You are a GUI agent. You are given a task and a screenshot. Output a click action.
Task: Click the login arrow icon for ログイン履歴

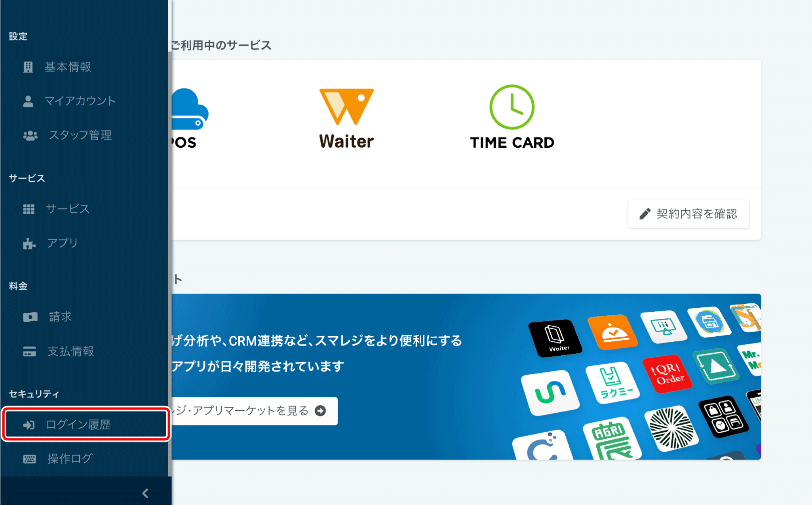click(x=29, y=425)
